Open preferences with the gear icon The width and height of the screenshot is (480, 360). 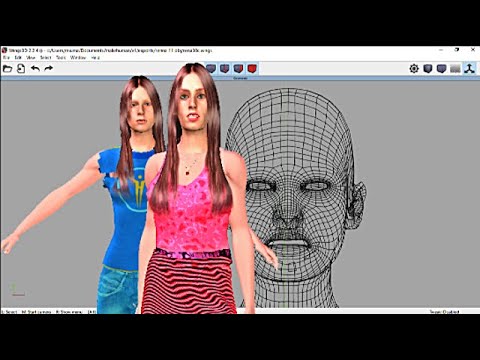414,69
